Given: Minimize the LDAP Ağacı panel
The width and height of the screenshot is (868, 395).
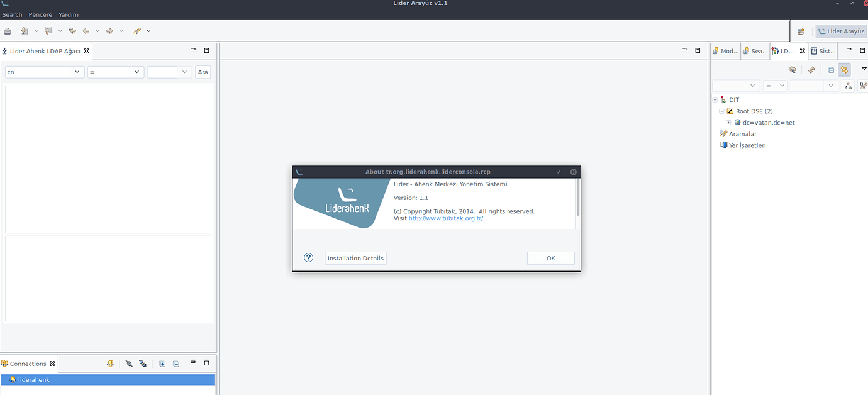Looking at the screenshot, I should [x=193, y=50].
